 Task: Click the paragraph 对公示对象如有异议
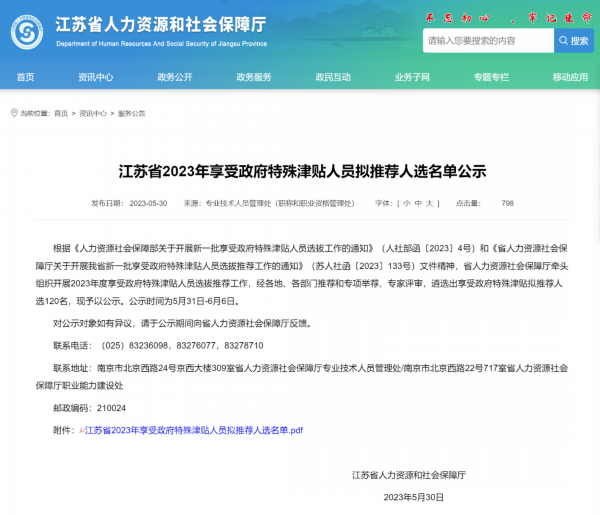(x=183, y=323)
